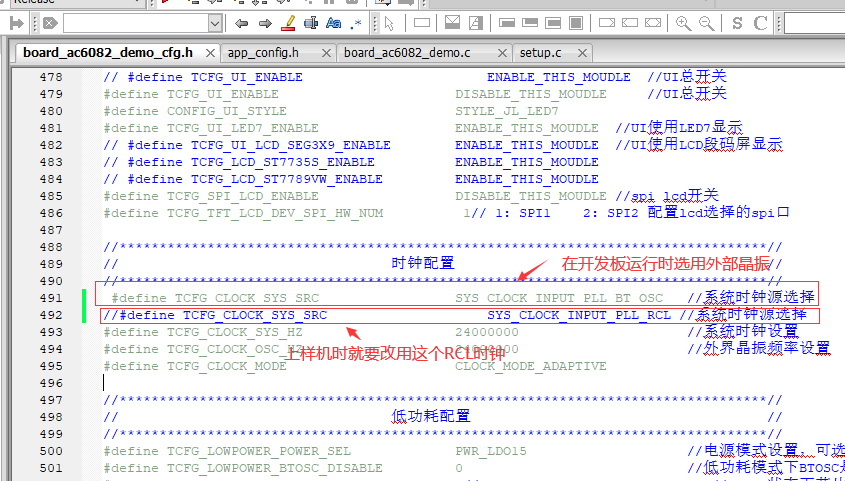Choose the break shape with left notch
This screenshot has width=845, height=481.
[630, 23]
